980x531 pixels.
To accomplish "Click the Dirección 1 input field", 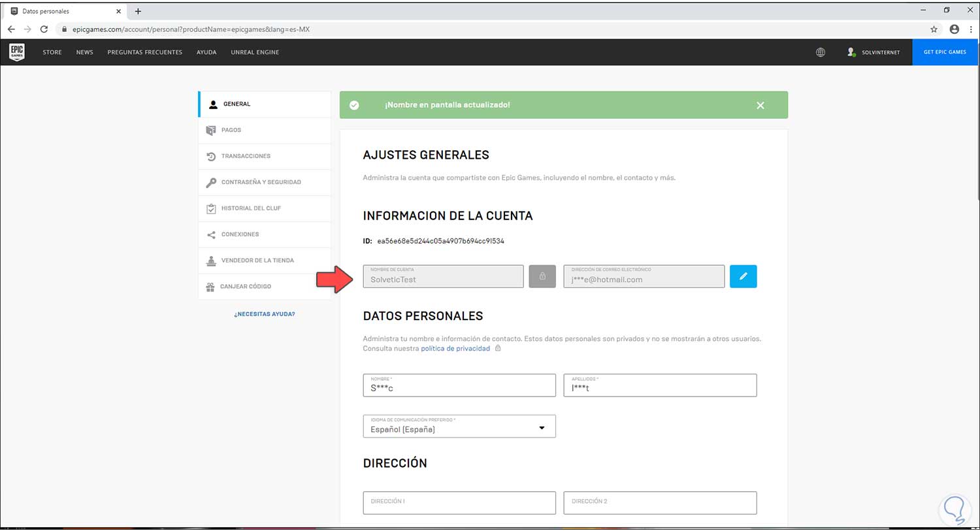I will tap(459, 503).
